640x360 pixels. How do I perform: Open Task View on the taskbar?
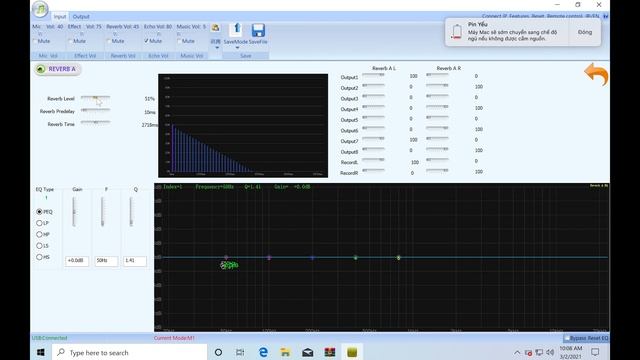click(x=240, y=352)
